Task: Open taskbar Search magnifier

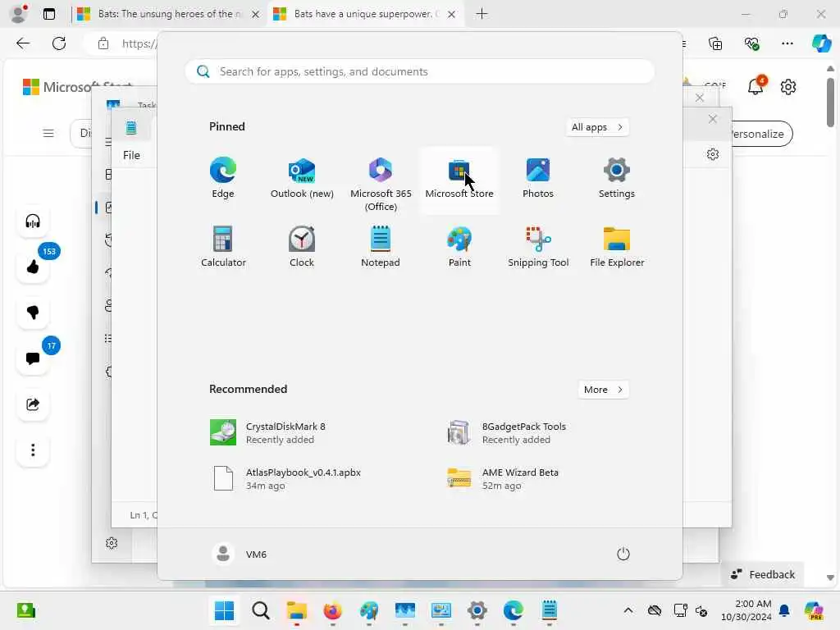Action: coord(260,610)
